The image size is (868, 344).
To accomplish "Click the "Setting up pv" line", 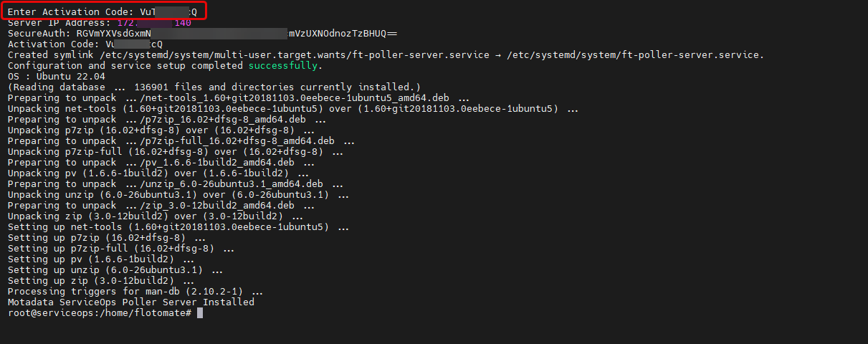I will (x=101, y=259).
